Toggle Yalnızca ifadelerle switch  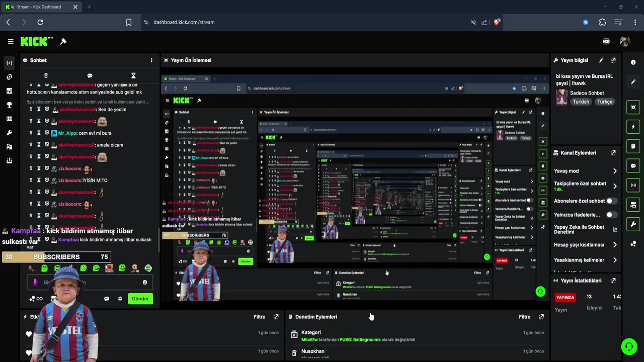click(x=611, y=215)
